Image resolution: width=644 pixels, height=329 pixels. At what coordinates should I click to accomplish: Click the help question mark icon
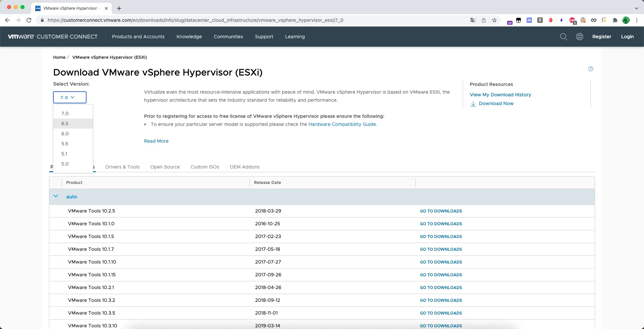coord(591,69)
